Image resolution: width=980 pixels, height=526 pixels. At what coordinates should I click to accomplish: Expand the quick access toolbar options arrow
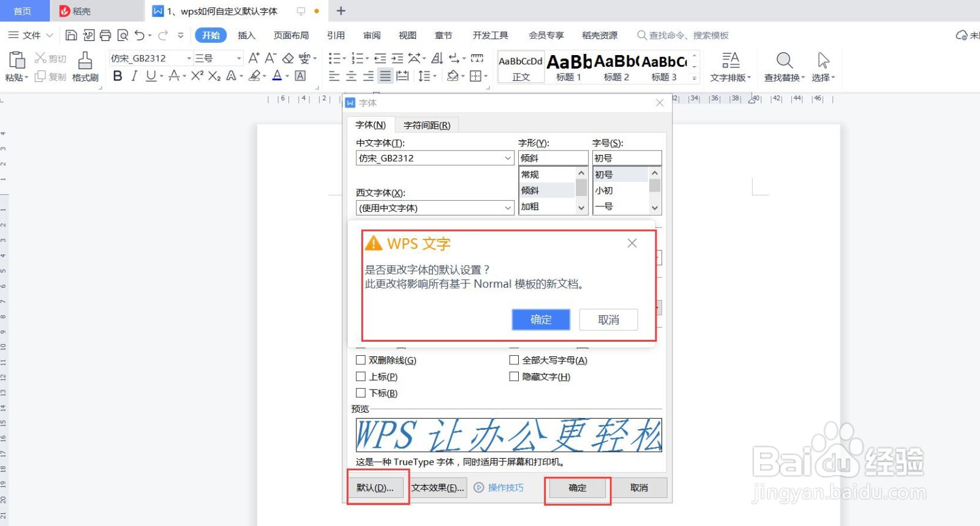(181, 36)
